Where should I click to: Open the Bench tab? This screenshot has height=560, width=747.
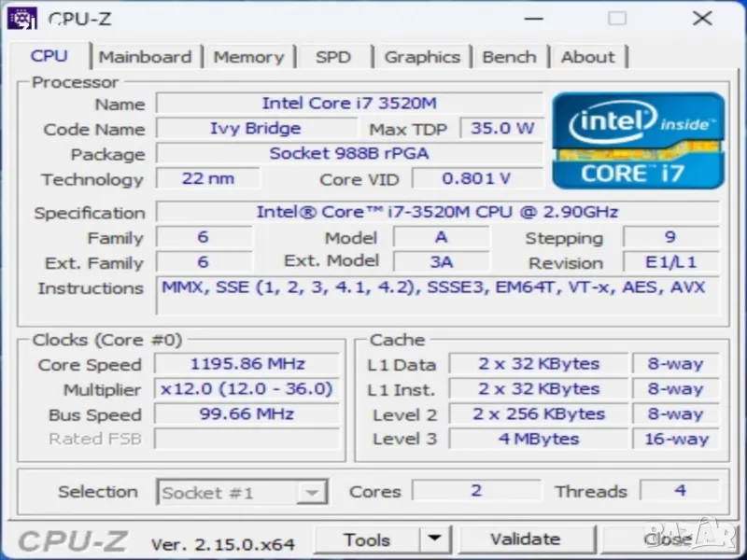coord(509,57)
